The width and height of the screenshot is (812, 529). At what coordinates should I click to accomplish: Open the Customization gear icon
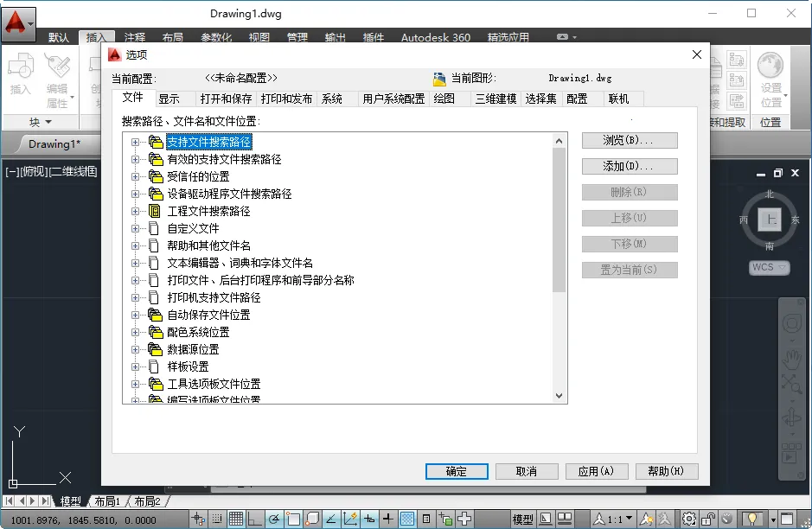pyautogui.click(x=687, y=519)
